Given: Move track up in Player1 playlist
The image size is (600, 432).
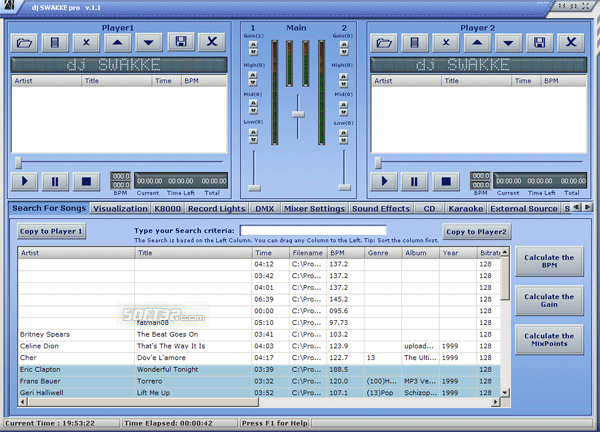Looking at the screenshot, I should (x=117, y=42).
